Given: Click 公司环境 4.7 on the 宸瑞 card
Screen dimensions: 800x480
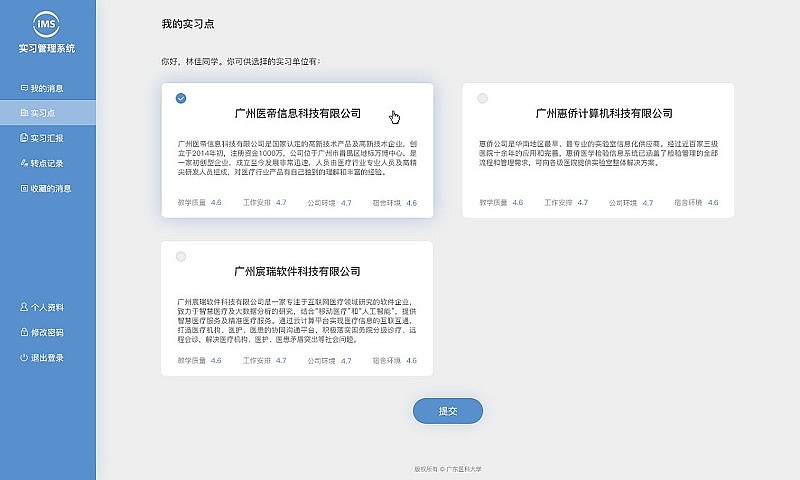Looking at the screenshot, I should click(330, 361).
